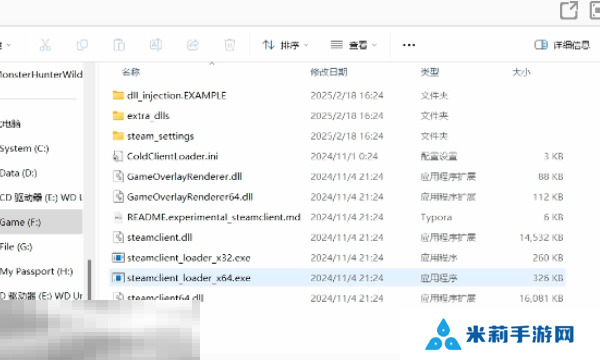This screenshot has height=360, width=600.
Task: Select the steamclient_loader_x32.exe application icon
Action: (118, 257)
